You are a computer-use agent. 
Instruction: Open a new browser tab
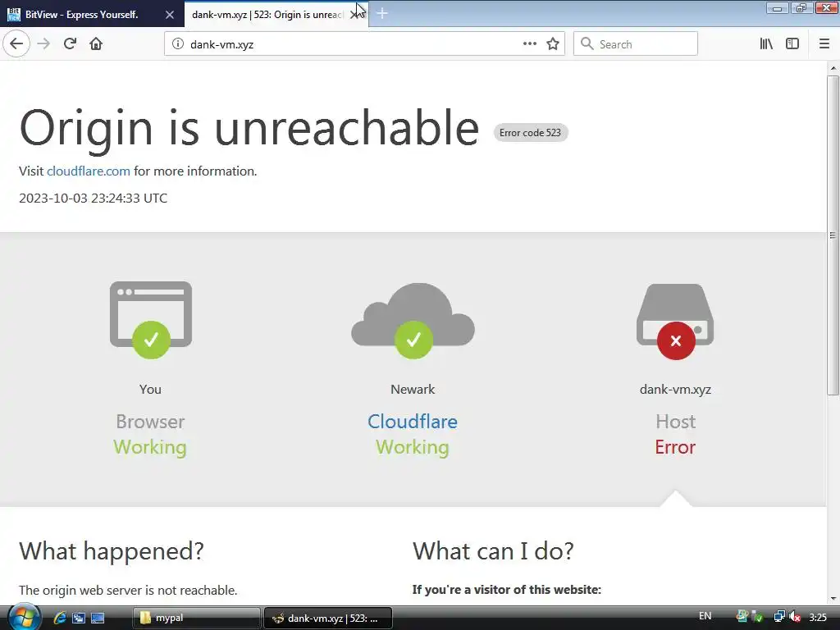(382, 13)
